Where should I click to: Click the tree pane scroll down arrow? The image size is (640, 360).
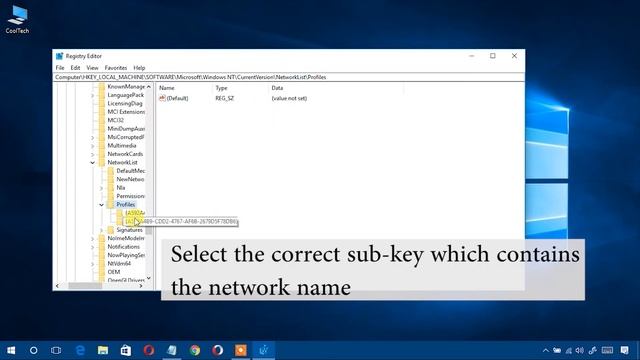(149, 278)
